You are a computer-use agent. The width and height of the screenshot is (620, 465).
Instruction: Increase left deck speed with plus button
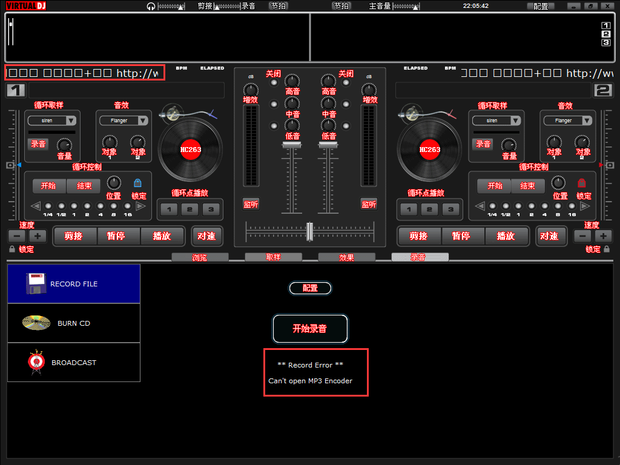click(38, 236)
